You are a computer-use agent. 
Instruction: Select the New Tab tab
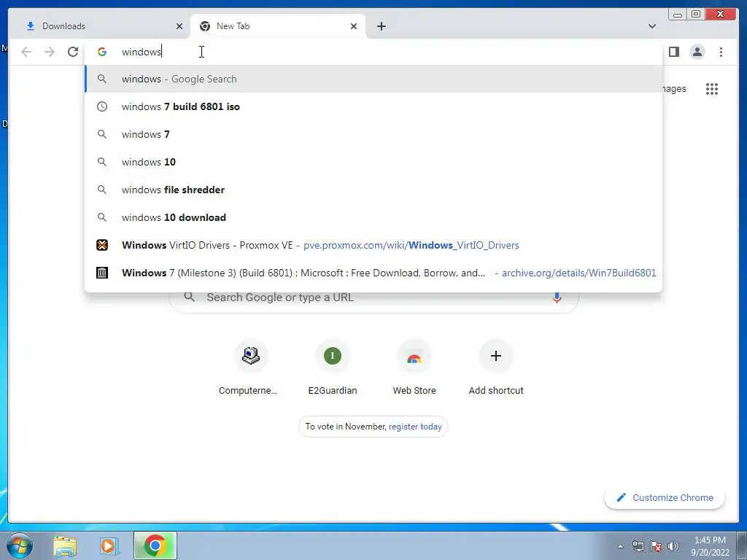coord(278,26)
